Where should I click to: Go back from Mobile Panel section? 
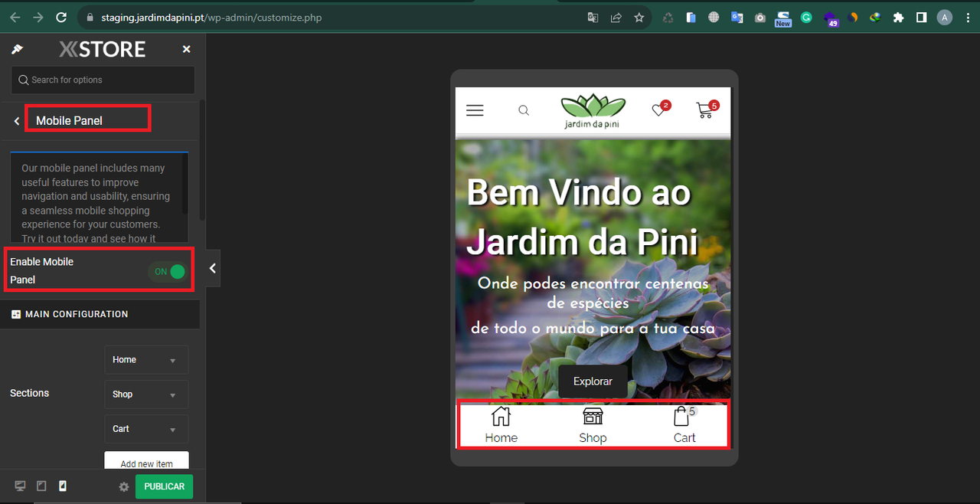tap(17, 120)
